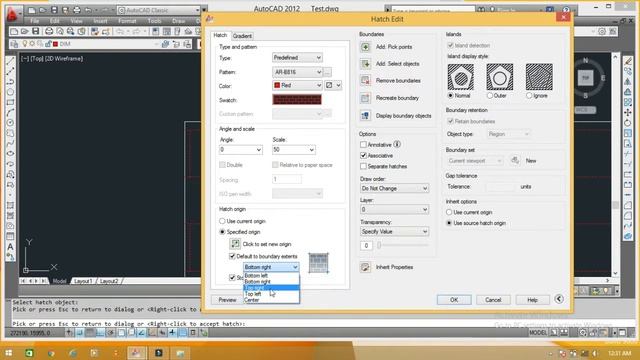Click the Add Select objects icon
The image size is (640, 360).
(365, 64)
